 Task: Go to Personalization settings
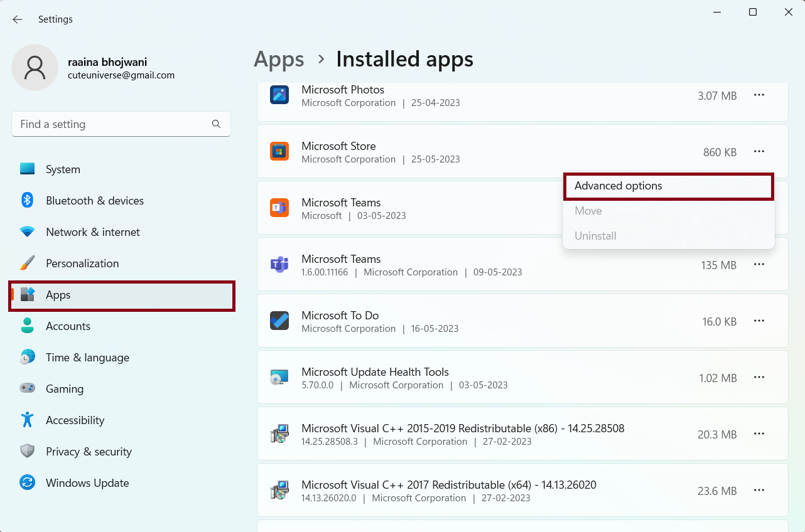(x=82, y=263)
